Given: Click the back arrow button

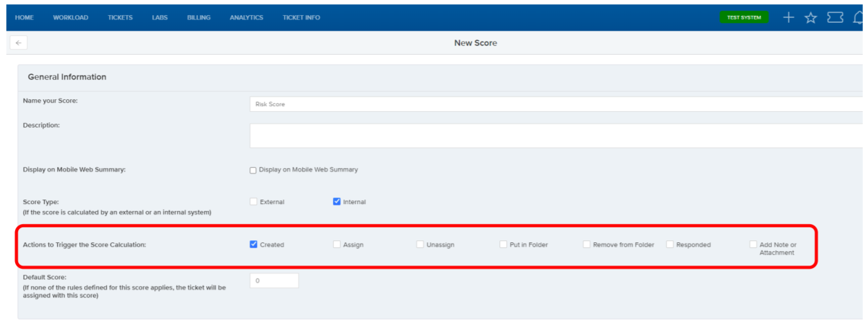Looking at the screenshot, I should (19, 43).
